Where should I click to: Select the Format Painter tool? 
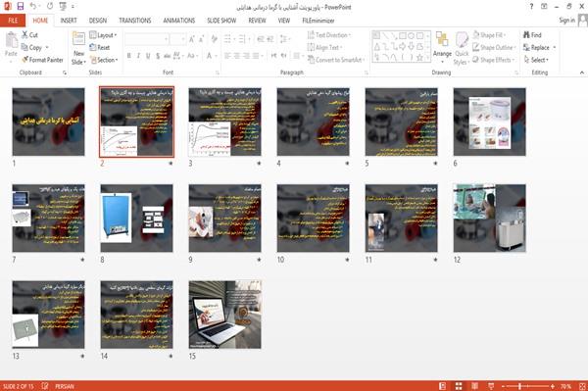pos(43,60)
